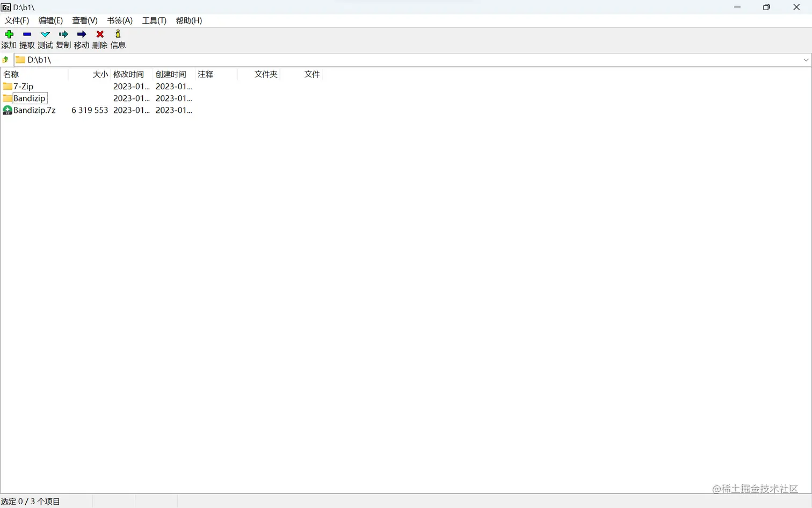Click the green plus Add (添加) icon
The height and width of the screenshot is (508, 812).
tap(9, 34)
